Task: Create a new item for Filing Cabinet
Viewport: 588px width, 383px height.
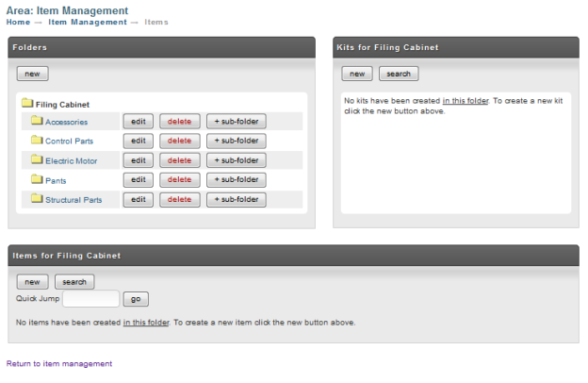Action: [x=32, y=282]
